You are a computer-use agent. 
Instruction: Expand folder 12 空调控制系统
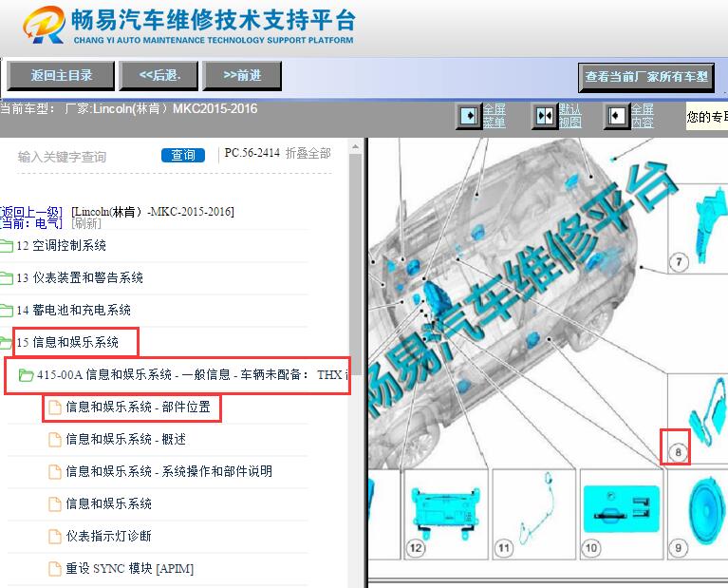[x=61, y=245]
